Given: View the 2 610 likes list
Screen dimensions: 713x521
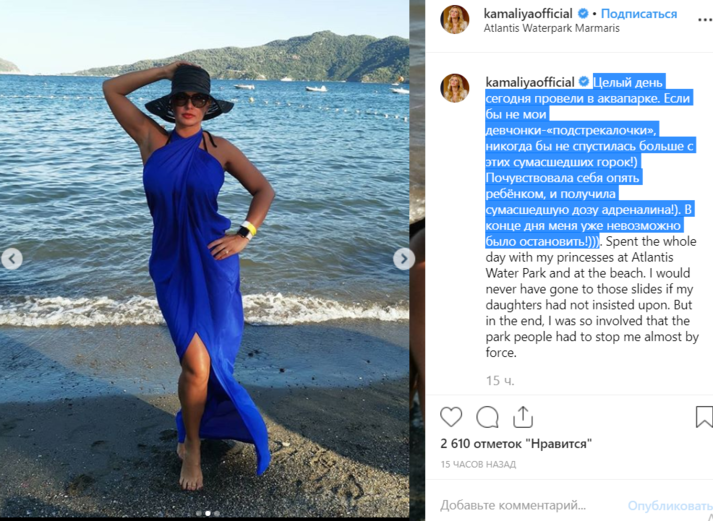Looking at the screenshot, I should tap(516, 443).
